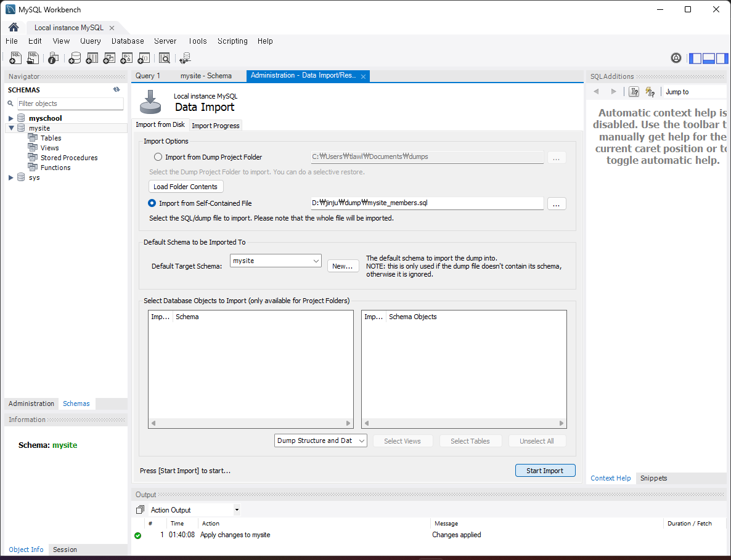
Task: Create a new stored procedure toolbar icon
Action: coord(126,58)
